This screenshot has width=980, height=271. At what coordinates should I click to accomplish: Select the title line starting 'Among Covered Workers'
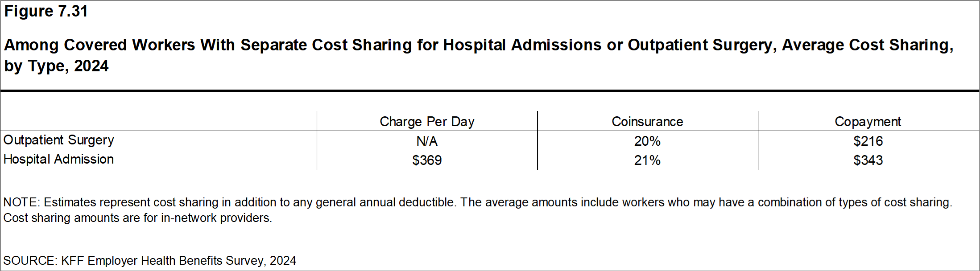(478, 45)
